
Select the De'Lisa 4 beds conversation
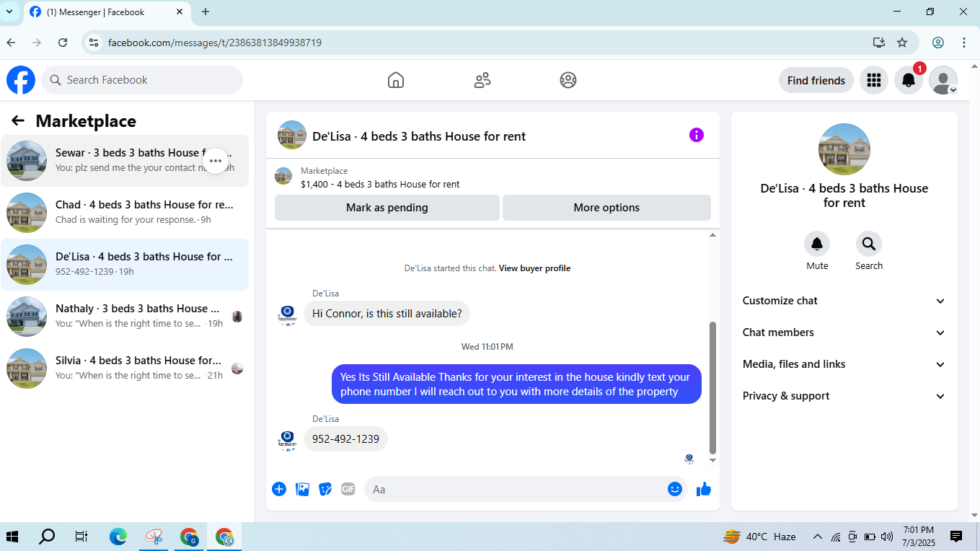point(125,265)
